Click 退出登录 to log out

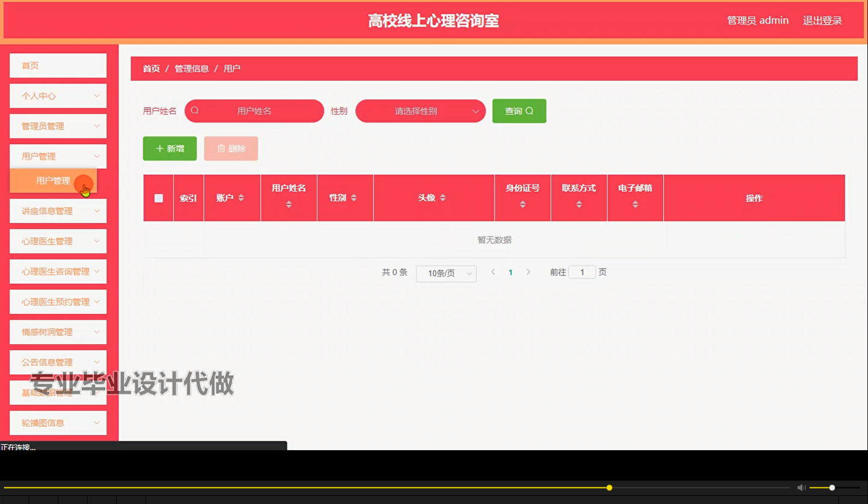823,20
